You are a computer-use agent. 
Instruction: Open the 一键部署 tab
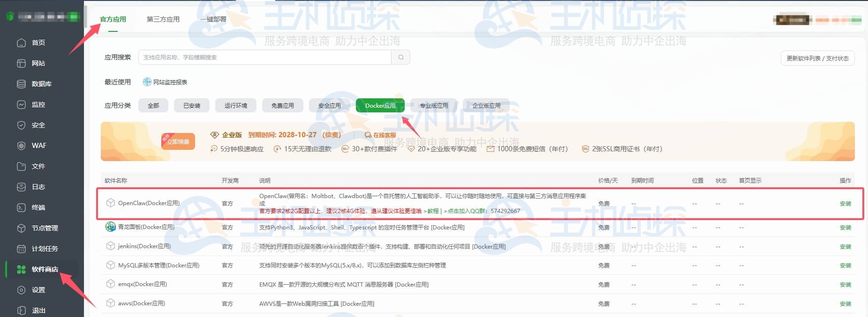point(213,19)
